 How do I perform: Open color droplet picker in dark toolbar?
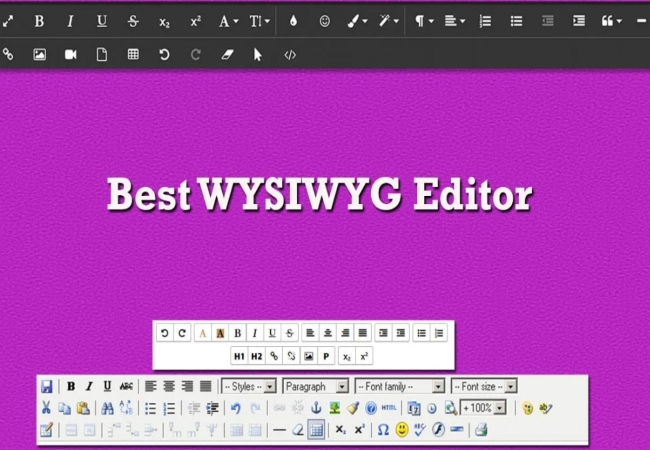coord(293,21)
